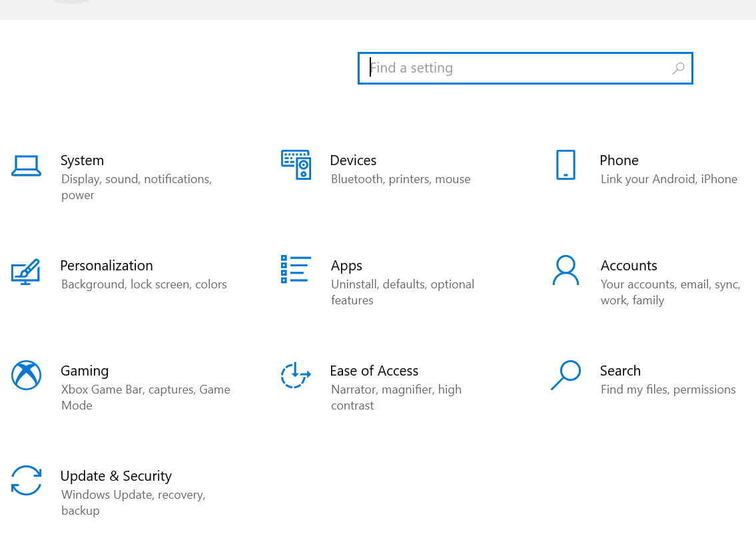Open Accounts via the person icon

(x=566, y=270)
